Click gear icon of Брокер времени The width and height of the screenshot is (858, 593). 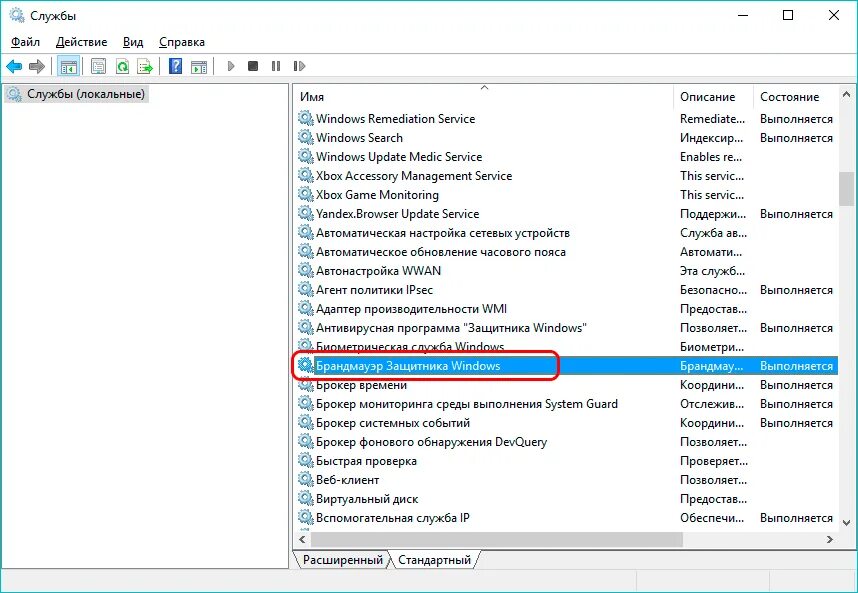[x=305, y=385]
